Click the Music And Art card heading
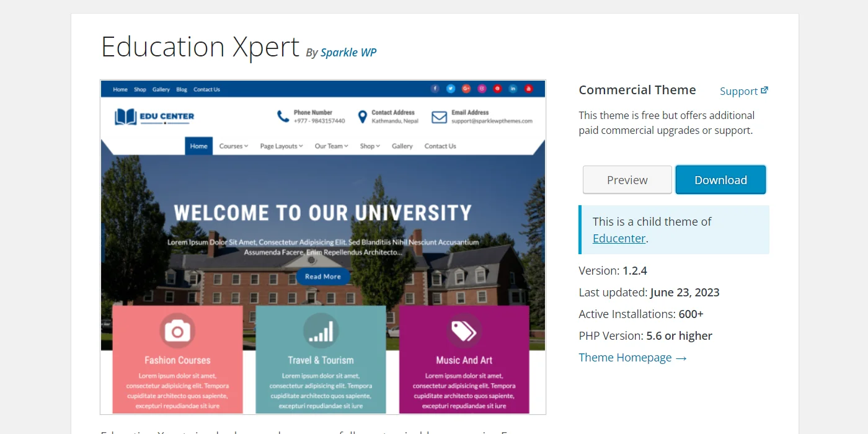This screenshot has height=434, width=868. [464, 360]
